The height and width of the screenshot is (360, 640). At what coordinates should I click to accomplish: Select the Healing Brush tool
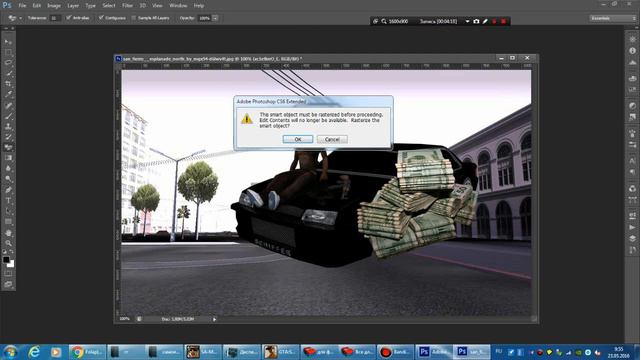[8, 106]
